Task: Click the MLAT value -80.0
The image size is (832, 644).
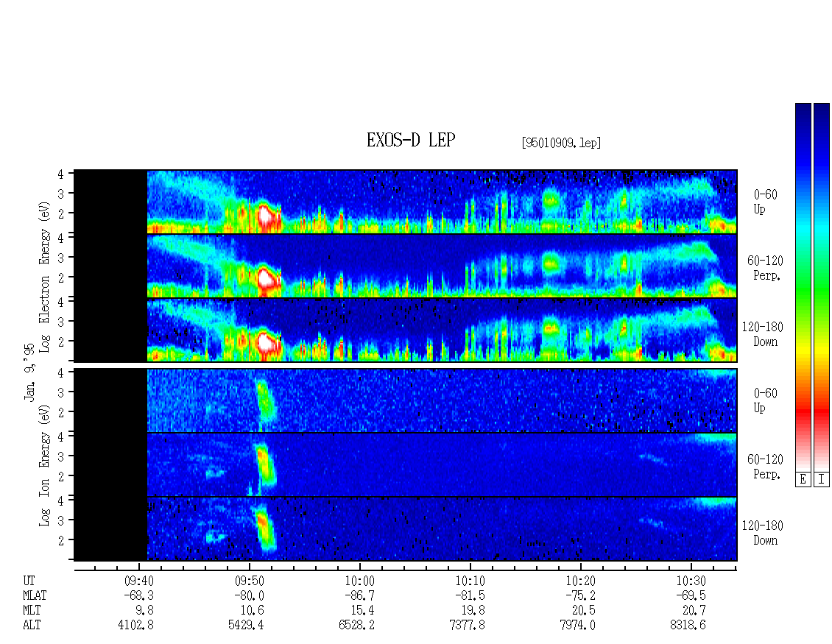Action: pos(250,595)
